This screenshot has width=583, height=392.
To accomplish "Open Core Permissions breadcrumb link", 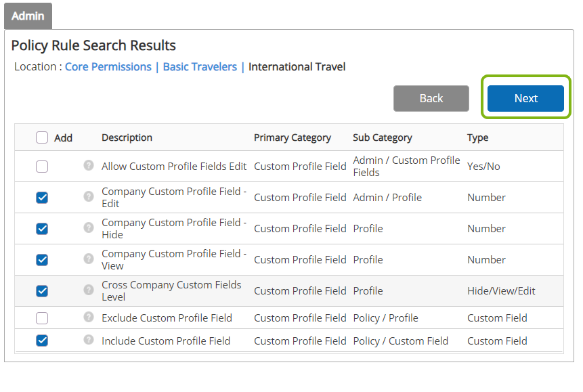I will pos(108,66).
